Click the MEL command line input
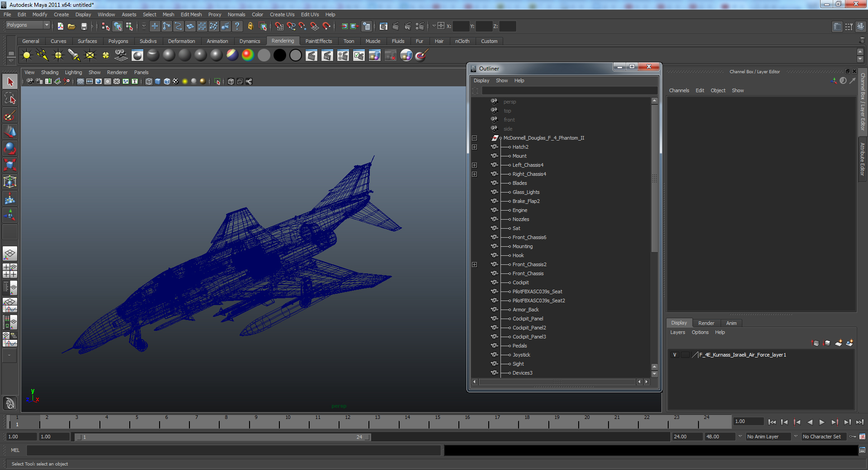868x470 pixels. [x=233, y=450]
